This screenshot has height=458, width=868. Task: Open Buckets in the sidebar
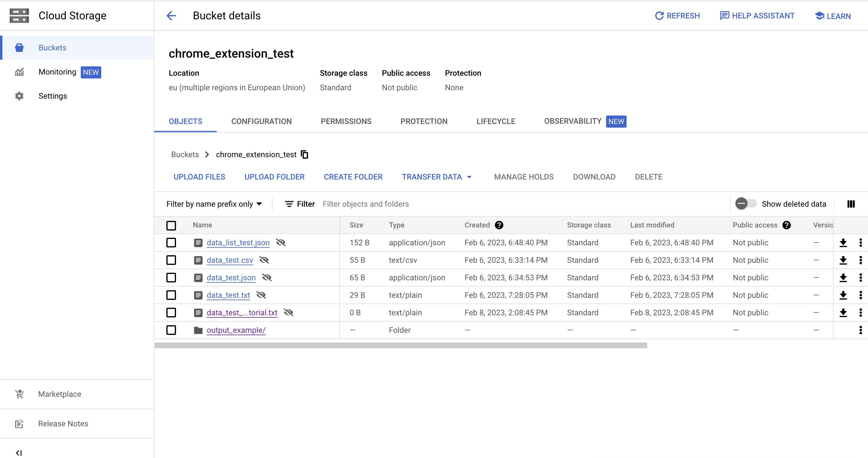point(77,48)
